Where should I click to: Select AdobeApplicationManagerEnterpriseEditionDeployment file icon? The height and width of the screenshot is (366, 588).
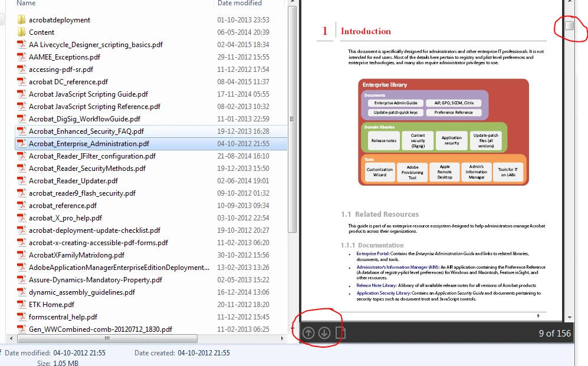(22, 267)
